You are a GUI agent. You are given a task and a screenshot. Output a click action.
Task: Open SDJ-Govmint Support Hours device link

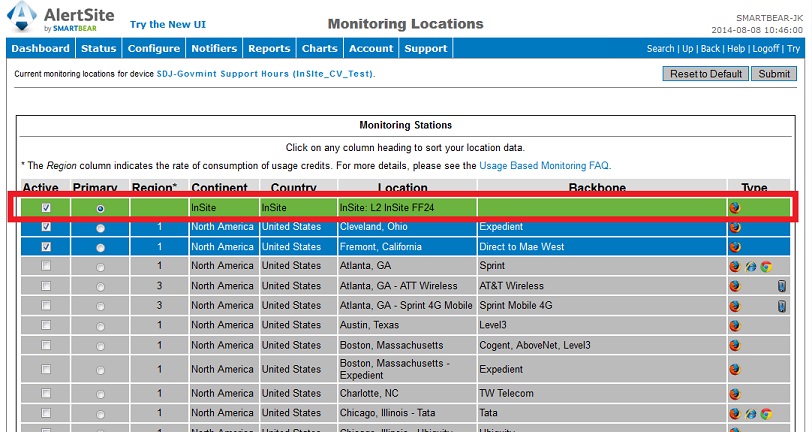(265, 74)
